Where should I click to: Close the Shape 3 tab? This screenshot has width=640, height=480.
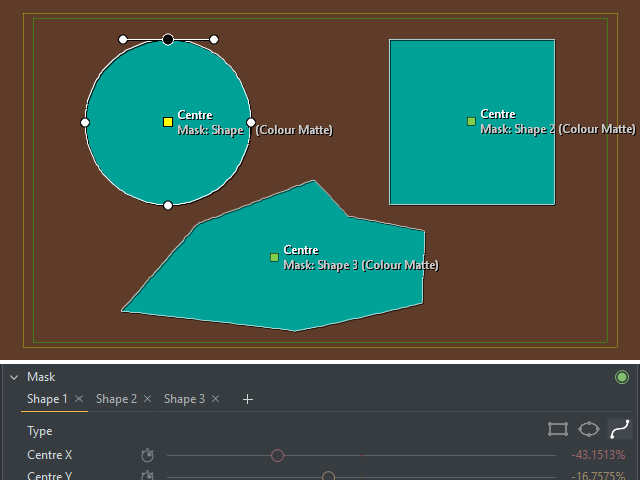pos(216,398)
